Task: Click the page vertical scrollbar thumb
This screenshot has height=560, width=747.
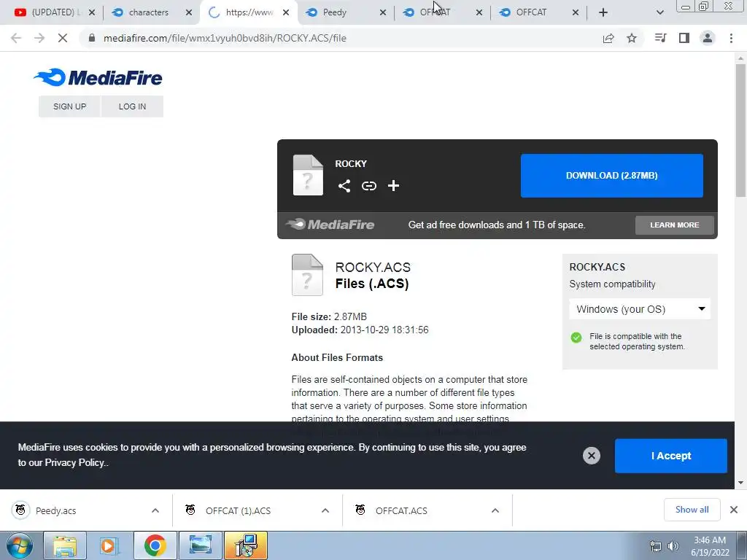Action: tap(740, 130)
